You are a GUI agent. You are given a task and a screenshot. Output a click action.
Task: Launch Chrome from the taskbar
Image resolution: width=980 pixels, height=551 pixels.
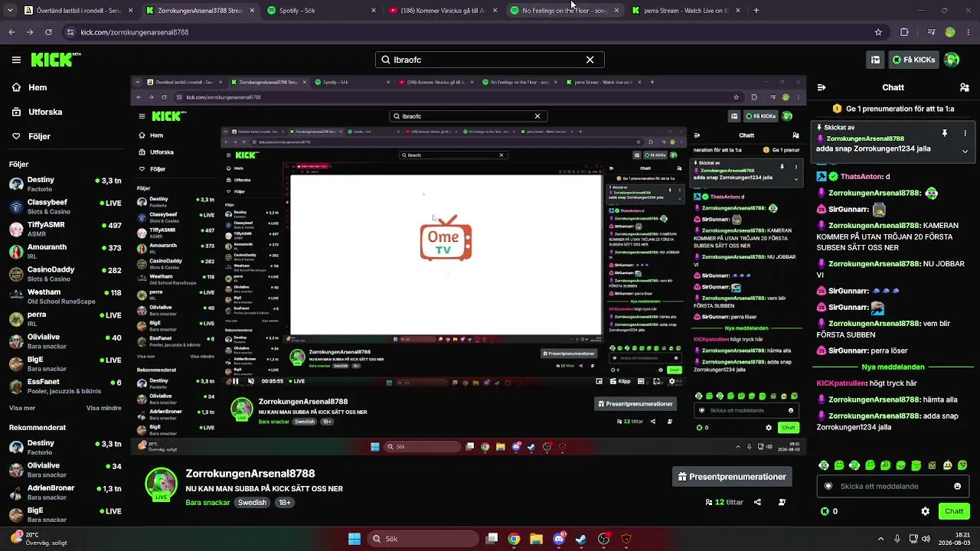click(514, 539)
